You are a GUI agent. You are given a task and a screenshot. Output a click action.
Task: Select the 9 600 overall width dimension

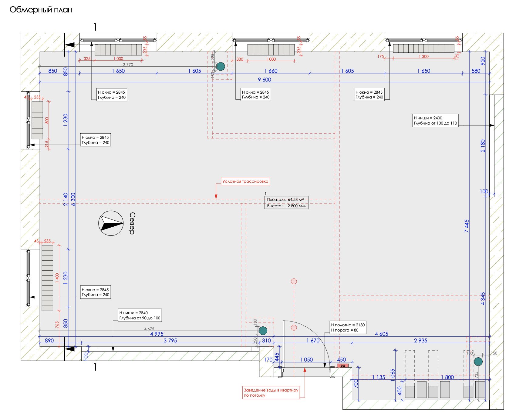click(x=265, y=79)
